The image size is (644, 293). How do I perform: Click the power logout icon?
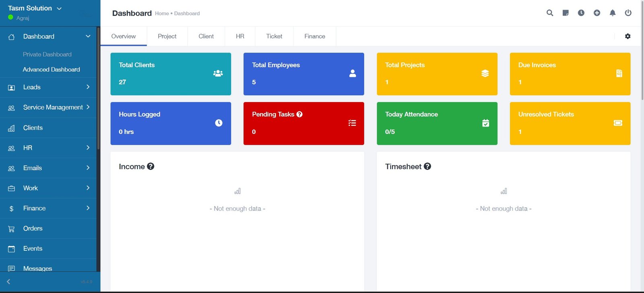click(x=628, y=13)
